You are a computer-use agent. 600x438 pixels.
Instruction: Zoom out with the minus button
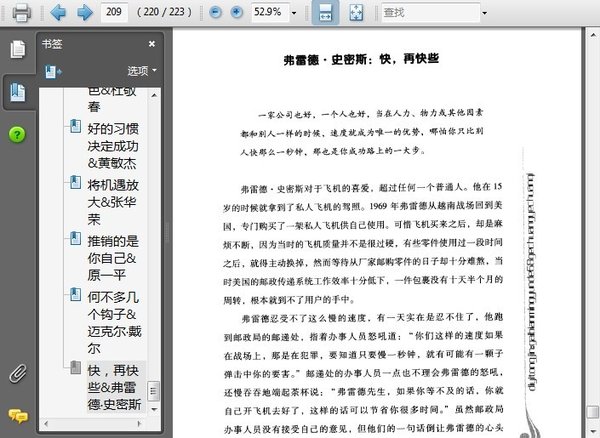[216, 12]
